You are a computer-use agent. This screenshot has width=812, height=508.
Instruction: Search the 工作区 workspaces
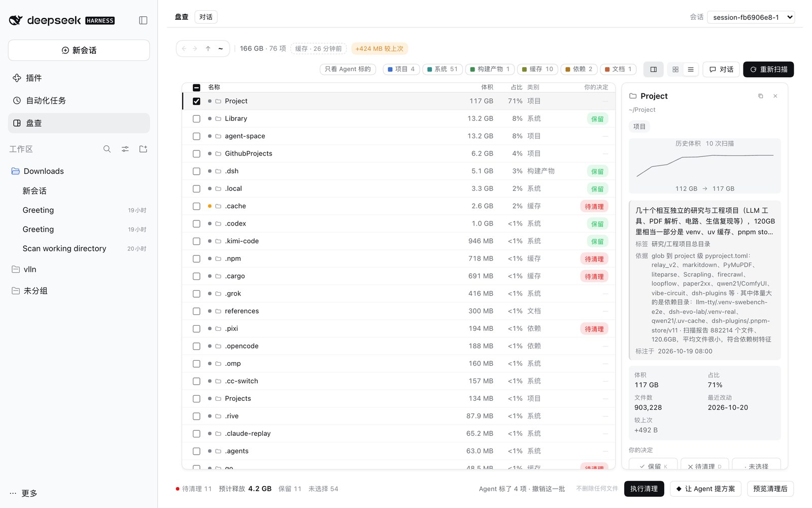107,149
